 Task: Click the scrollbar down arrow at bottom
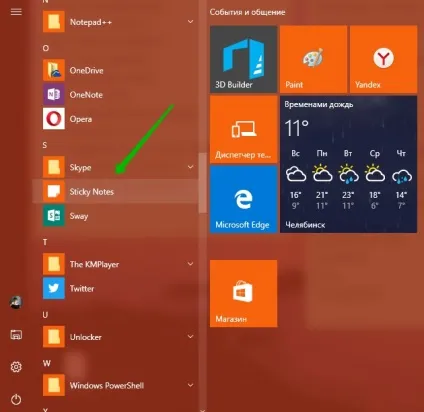tap(202, 410)
